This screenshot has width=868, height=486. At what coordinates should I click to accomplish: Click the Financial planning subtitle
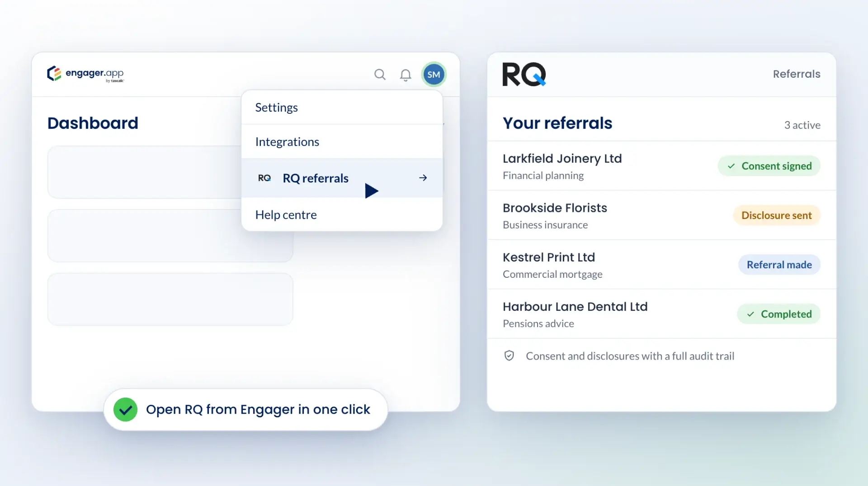[x=543, y=176]
